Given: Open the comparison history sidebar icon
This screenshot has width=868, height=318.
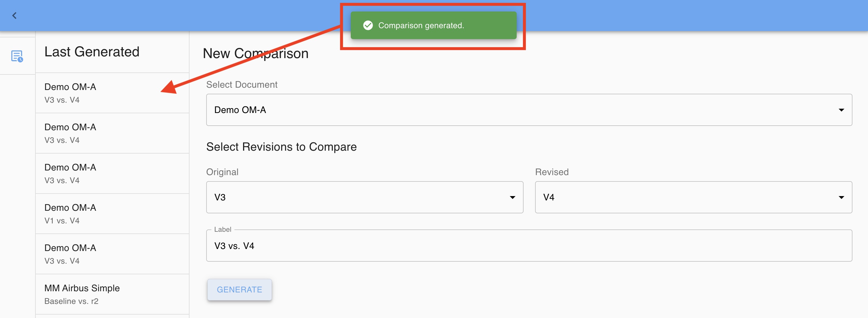Looking at the screenshot, I should 17,56.
